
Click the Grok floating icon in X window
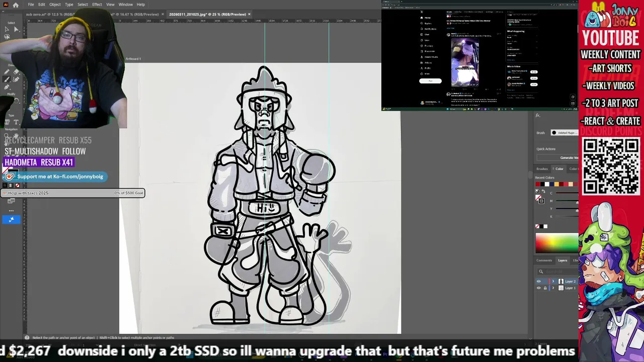click(x=573, y=97)
